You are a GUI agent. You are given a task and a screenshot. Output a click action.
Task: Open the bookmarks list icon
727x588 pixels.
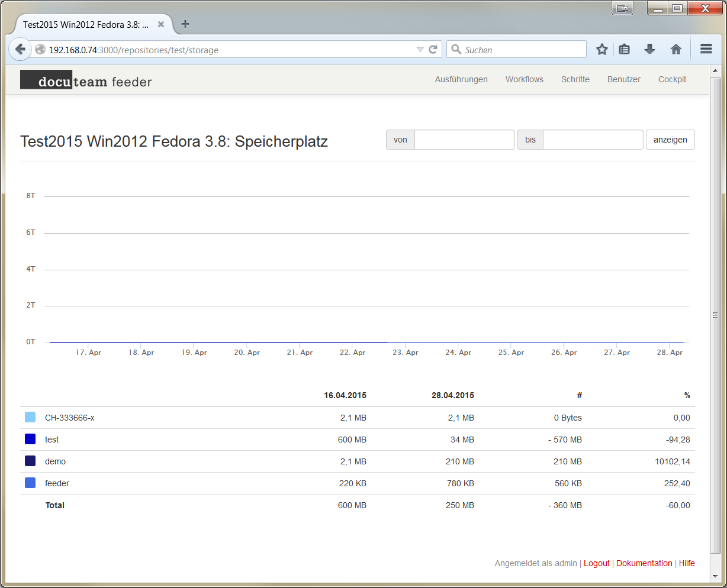(x=624, y=50)
